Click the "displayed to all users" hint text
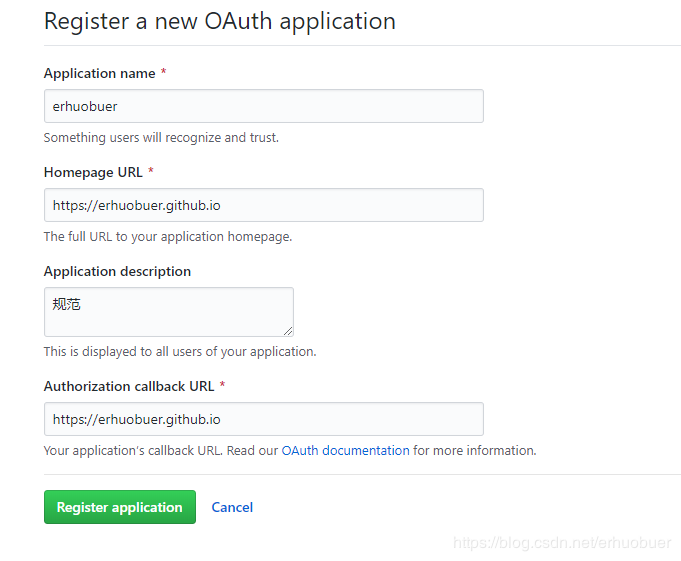This screenshot has height=561, width=681. click(x=180, y=352)
